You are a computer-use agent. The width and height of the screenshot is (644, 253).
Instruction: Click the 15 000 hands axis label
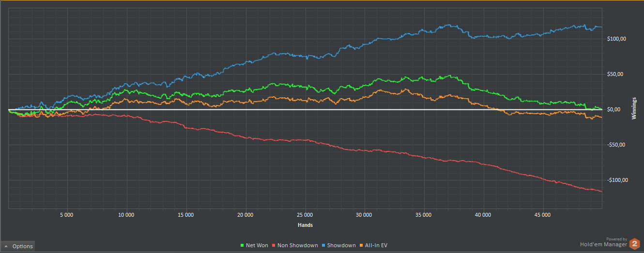(185, 214)
